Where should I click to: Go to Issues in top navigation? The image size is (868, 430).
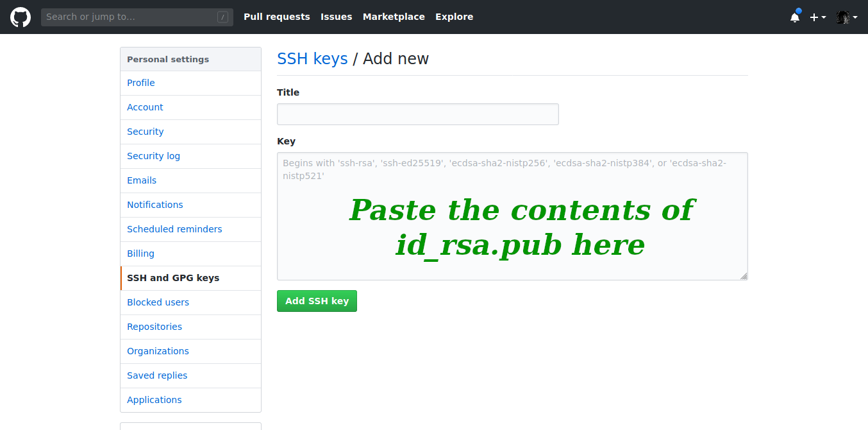tap(336, 17)
